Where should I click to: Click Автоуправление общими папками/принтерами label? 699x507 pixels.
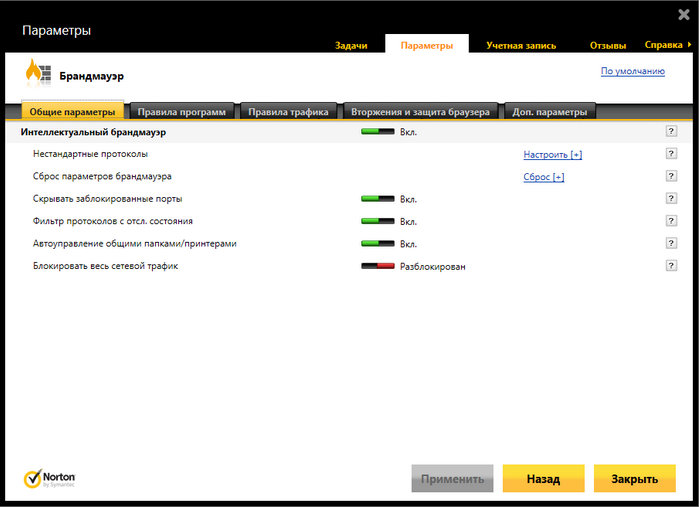pyautogui.click(x=135, y=243)
